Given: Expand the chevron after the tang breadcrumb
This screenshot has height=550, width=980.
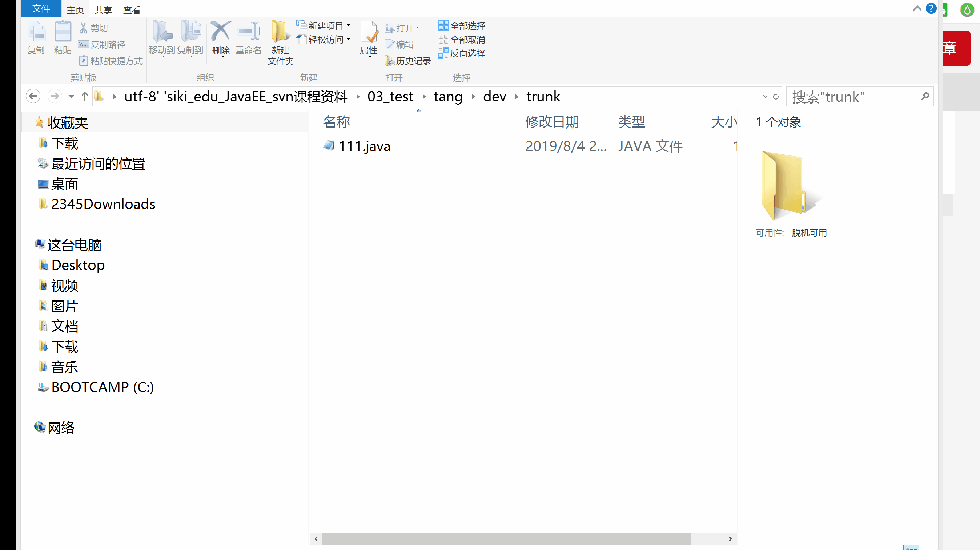Looking at the screenshot, I should (473, 97).
